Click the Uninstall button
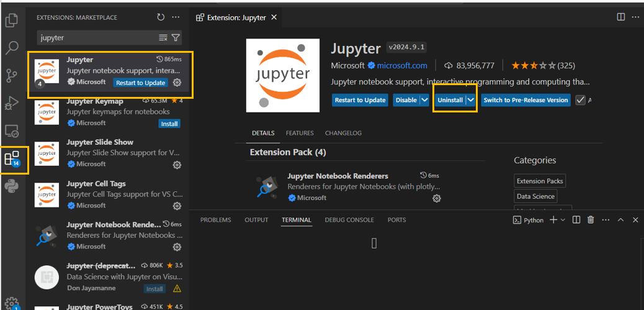Screen dimensions: 644x310 [450, 100]
